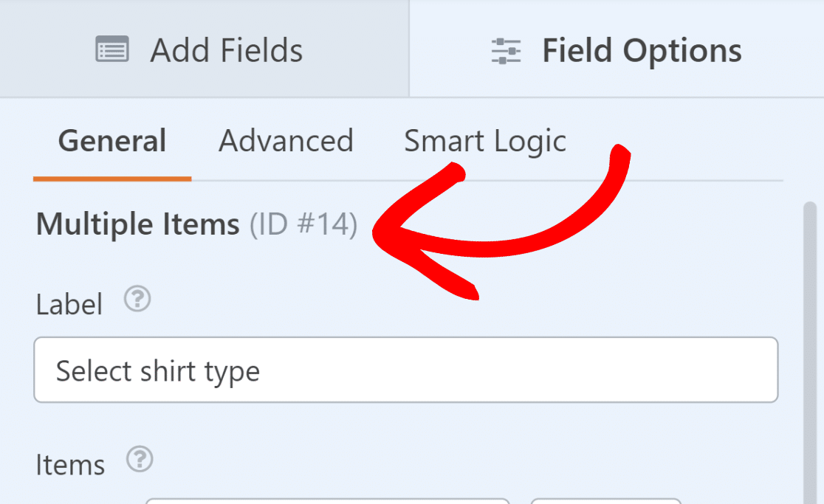Show the Field Options panel

[617, 48]
